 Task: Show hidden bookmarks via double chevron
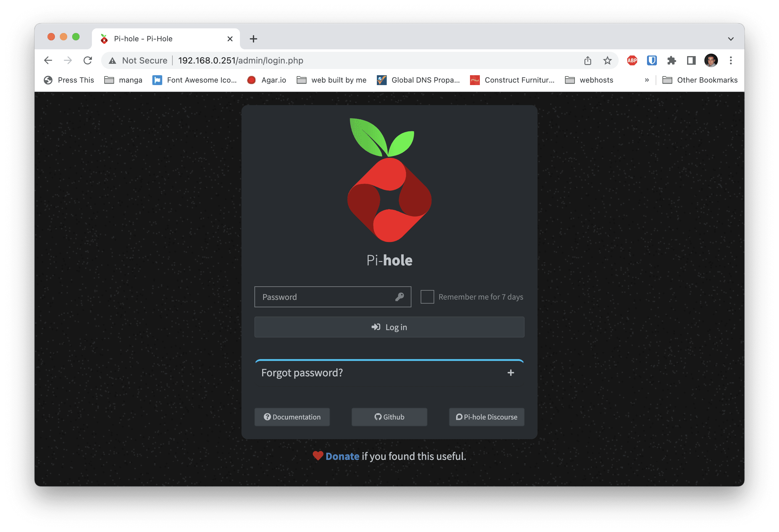(647, 80)
